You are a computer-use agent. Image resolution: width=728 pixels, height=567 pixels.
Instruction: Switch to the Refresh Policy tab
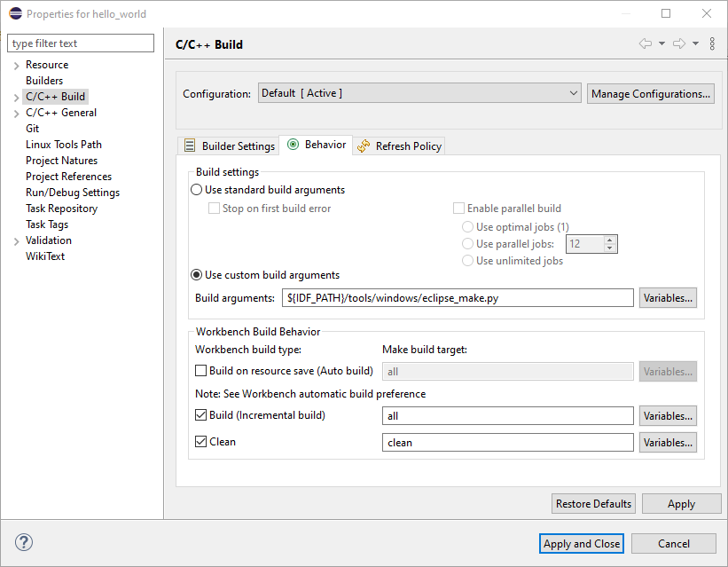click(408, 146)
